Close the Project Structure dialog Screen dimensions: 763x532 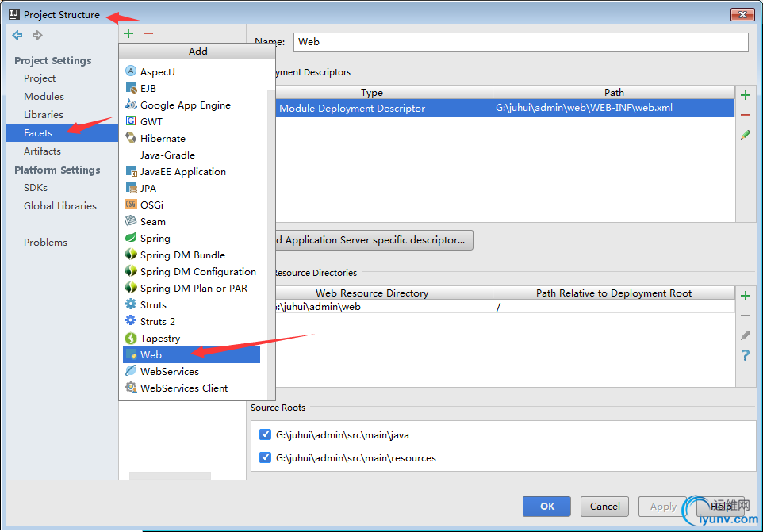click(742, 14)
